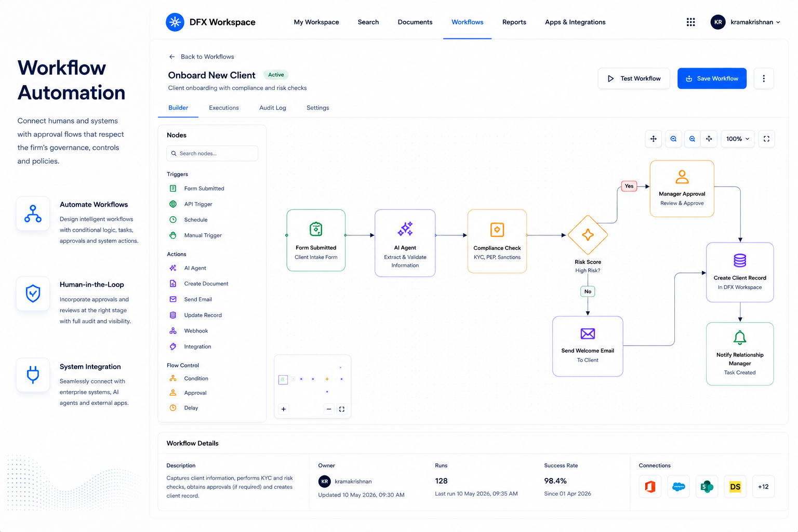The image size is (798, 532).
Task: Open the three-dot more options menu
Action: click(x=764, y=78)
